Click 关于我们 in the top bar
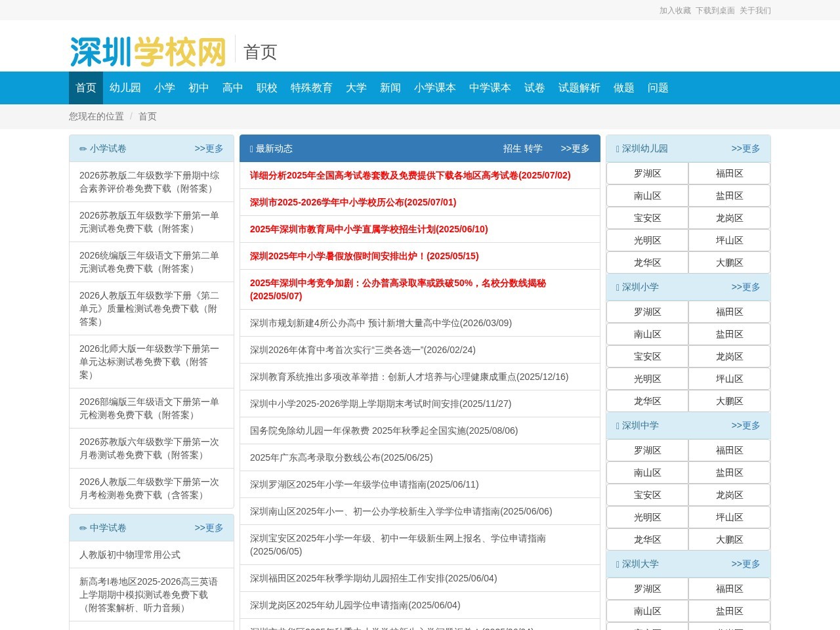Viewport: 840px width, 630px height. pyautogui.click(x=755, y=11)
